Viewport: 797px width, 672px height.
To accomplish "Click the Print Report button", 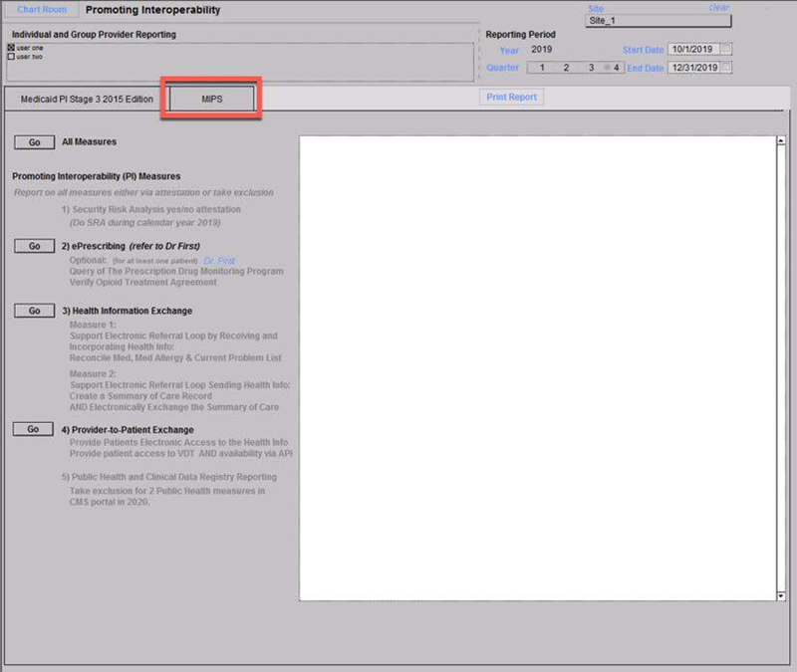I will pos(512,98).
